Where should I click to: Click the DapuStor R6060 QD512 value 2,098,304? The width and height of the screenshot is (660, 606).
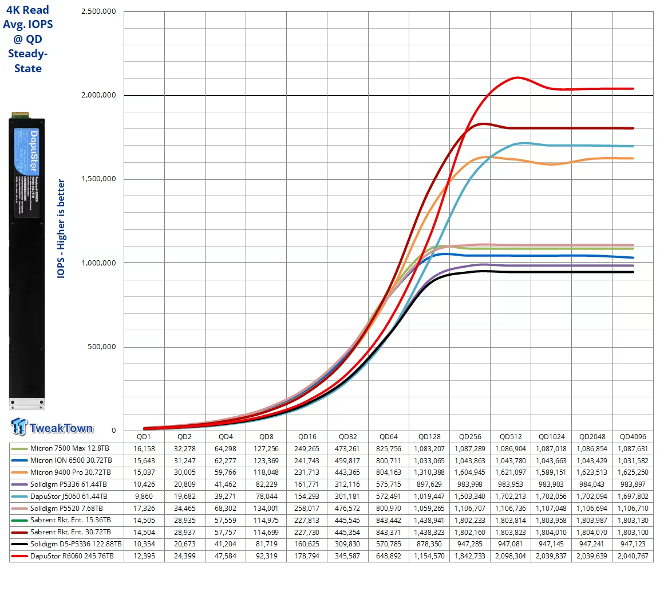pos(511,556)
